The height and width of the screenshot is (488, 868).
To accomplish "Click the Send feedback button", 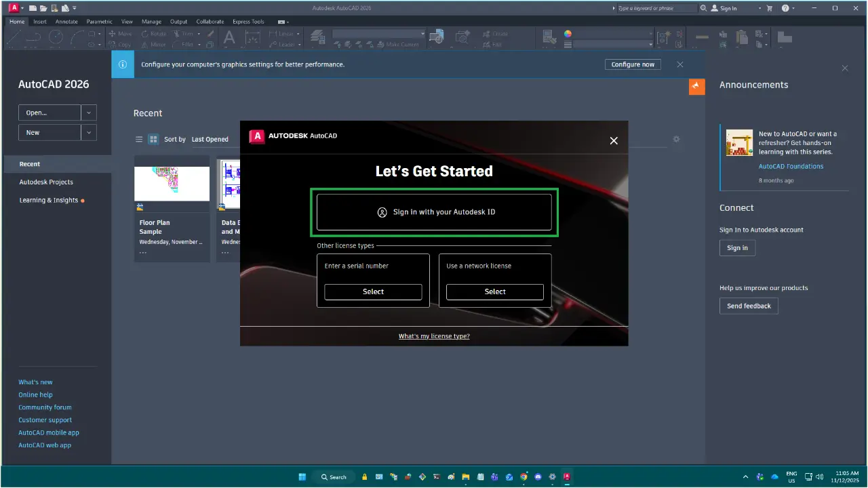I will point(749,306).
